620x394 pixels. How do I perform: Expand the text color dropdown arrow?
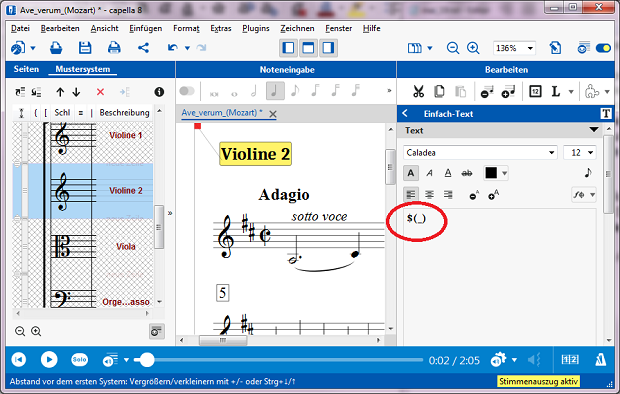[x=505, y=173]
